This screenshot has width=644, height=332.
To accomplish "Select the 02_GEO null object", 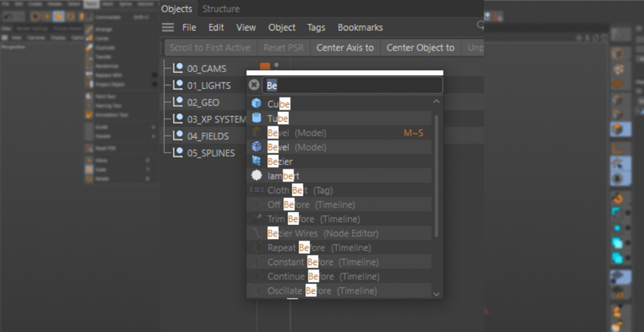I will coord(203,102).
